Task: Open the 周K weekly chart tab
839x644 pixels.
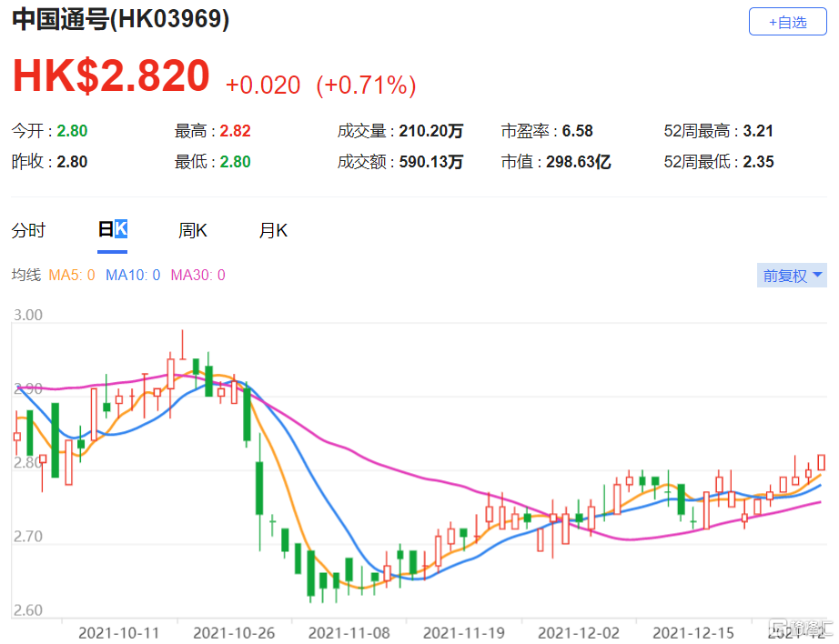Action: tap(193, 230)
